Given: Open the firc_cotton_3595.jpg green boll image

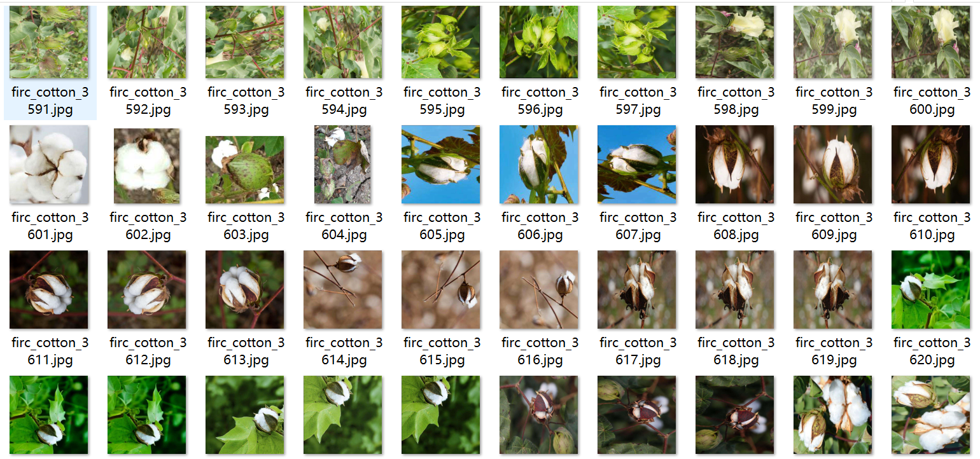Looking at the screenshot, I should [441, 42].
